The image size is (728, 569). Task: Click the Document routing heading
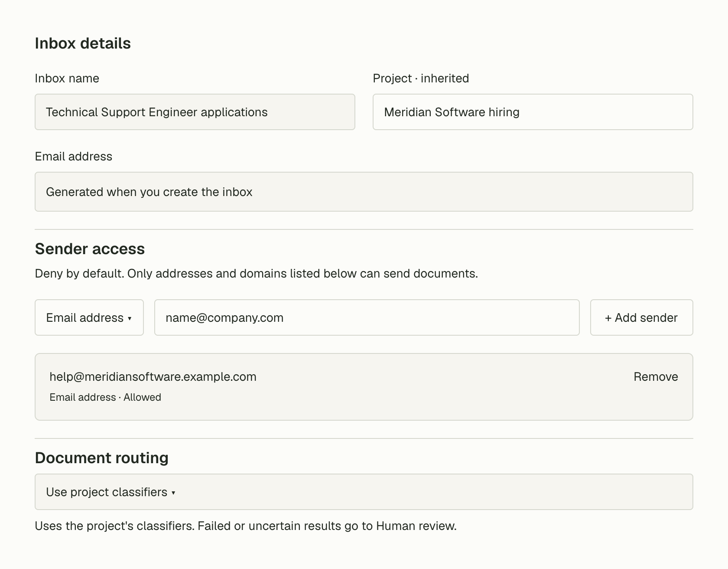click(102, 458)
